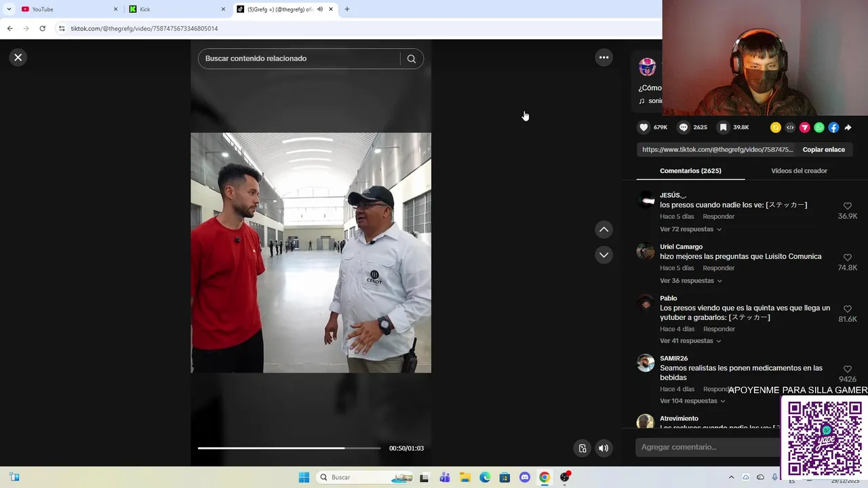The image size is (868, 488).
Task: Close the TikTok video viewer
Action: pos(18,58)
